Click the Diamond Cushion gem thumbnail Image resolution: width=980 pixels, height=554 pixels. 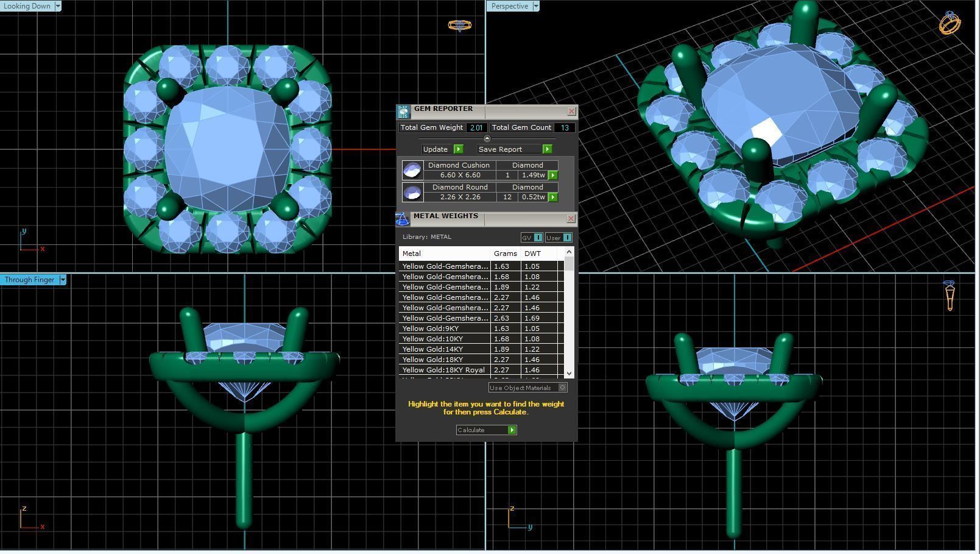click(x=412, y=170)
